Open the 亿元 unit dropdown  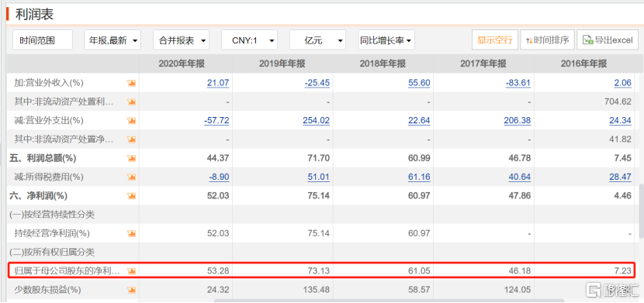click(x=317, y=40)
